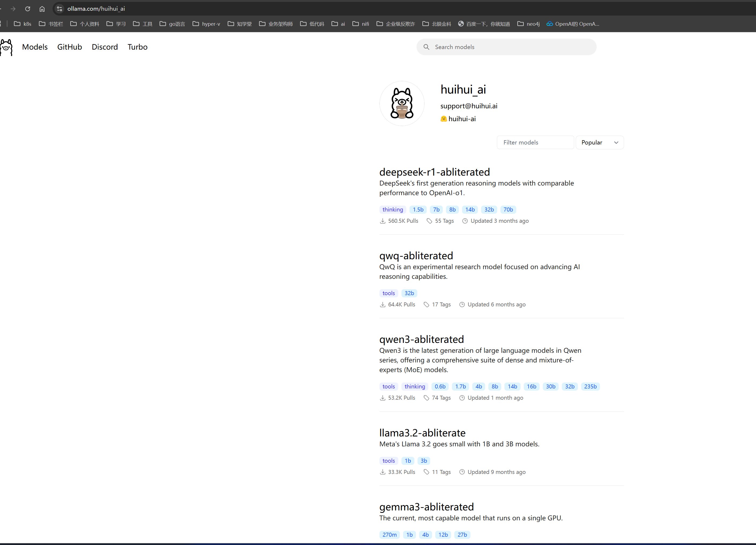Open the OpenAI bookmark with cloud icon
Viewport: 756px width, 545px height.
click(573, 24)
